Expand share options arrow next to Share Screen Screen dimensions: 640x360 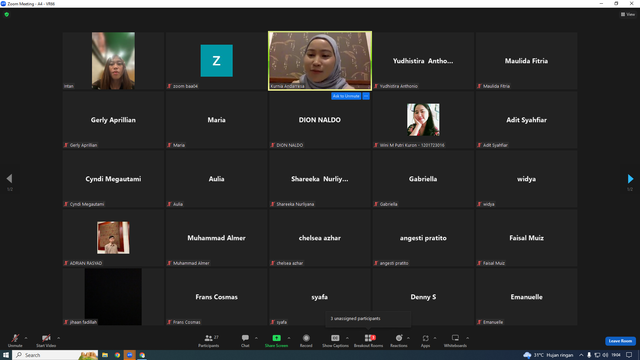pos(289,338)
